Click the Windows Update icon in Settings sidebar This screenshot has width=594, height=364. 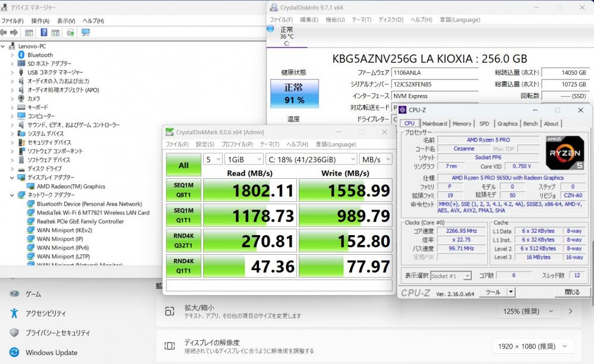tap(14, 352)
